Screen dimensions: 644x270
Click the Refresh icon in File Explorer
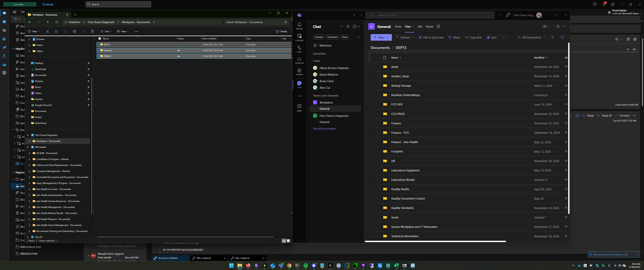pyautogui.click(x=57, y=22)
